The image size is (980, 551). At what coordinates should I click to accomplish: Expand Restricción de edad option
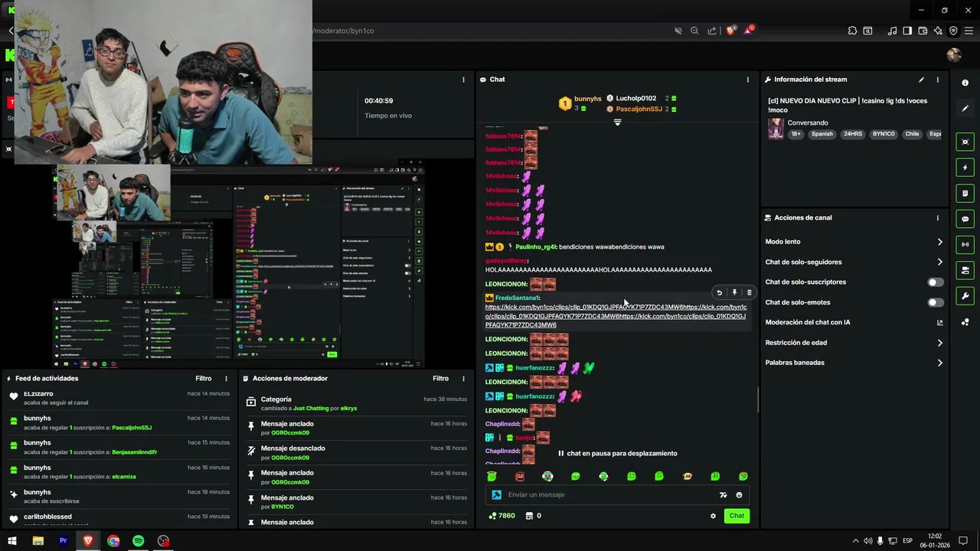point(939,343)
